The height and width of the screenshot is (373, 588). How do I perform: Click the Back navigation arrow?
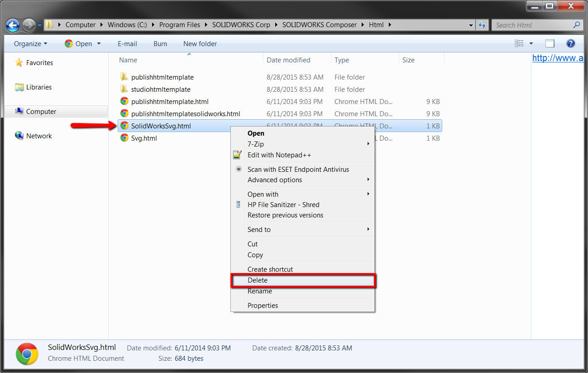pos(13,25)
